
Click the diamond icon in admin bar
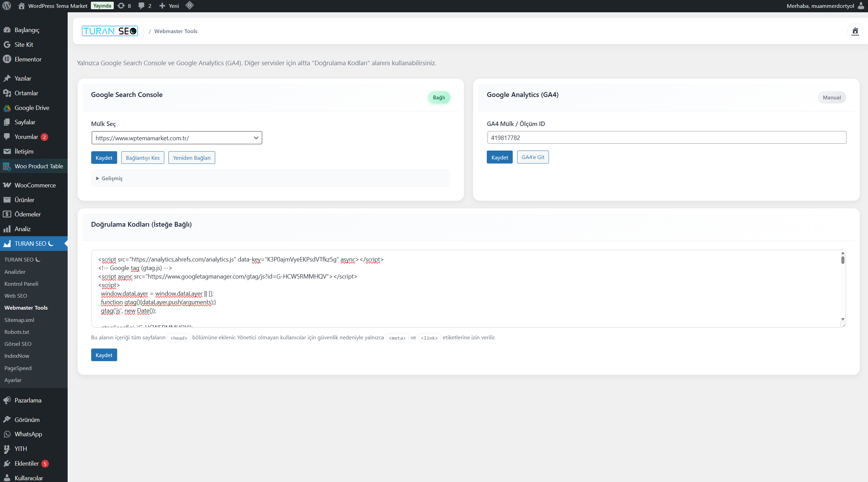click(x=190, y=5)
